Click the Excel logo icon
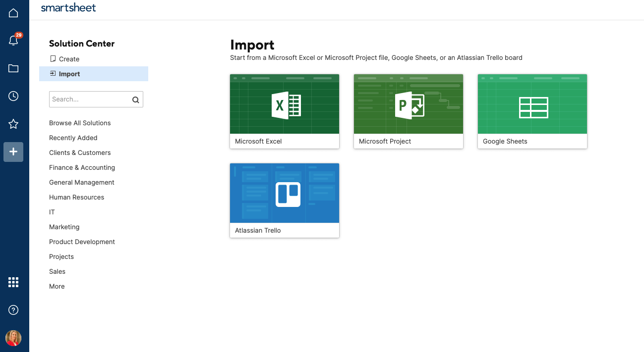 286,105
